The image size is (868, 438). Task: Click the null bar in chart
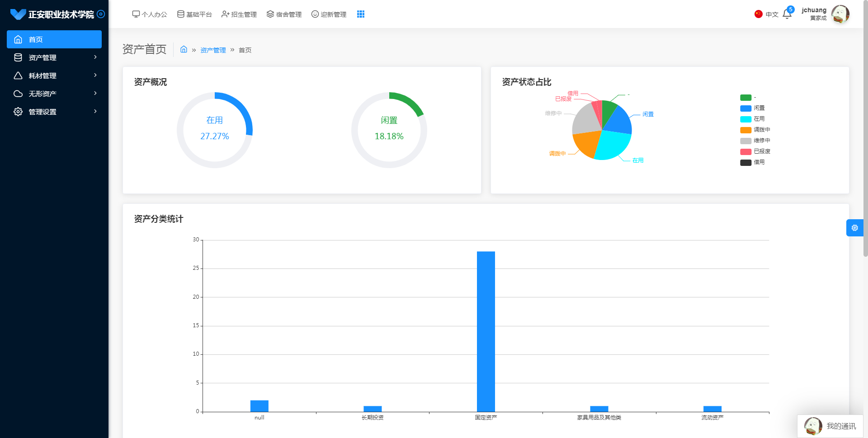point(259,406)
